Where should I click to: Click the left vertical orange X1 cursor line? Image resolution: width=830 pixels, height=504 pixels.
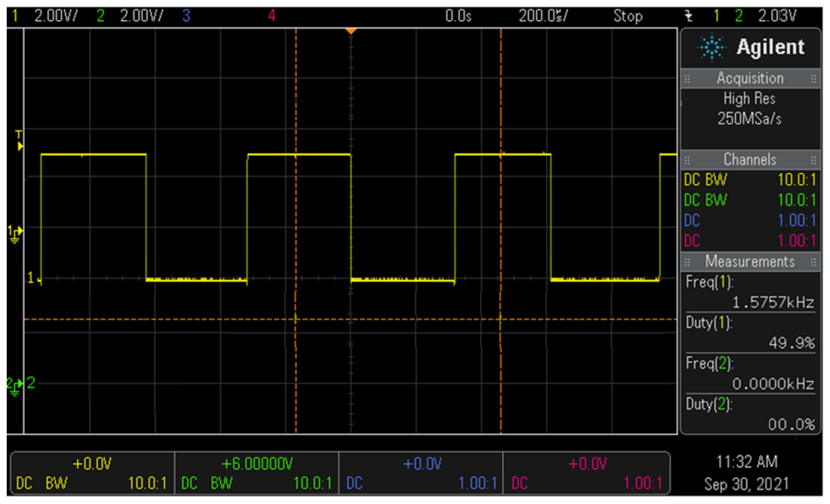click(296, 231)
